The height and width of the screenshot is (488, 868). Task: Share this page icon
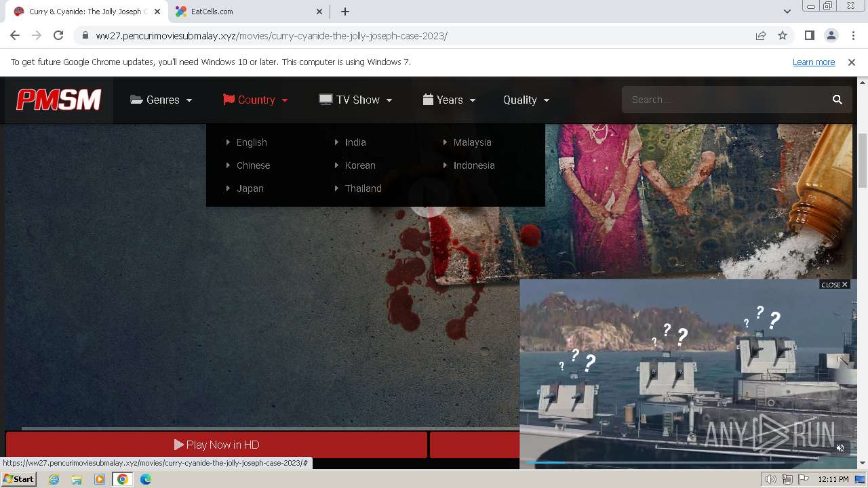pyautogui.click(x=761, y=35)
